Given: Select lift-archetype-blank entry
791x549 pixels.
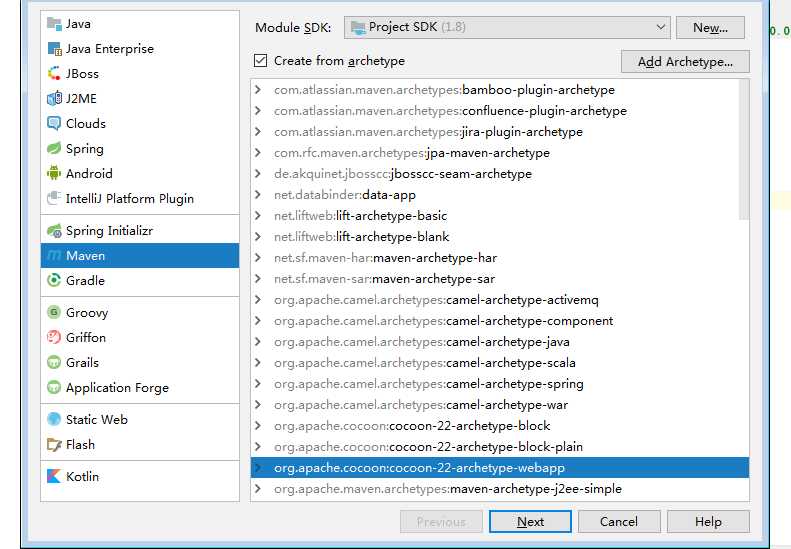Looking at the screenshot, I should coord(499,237).
